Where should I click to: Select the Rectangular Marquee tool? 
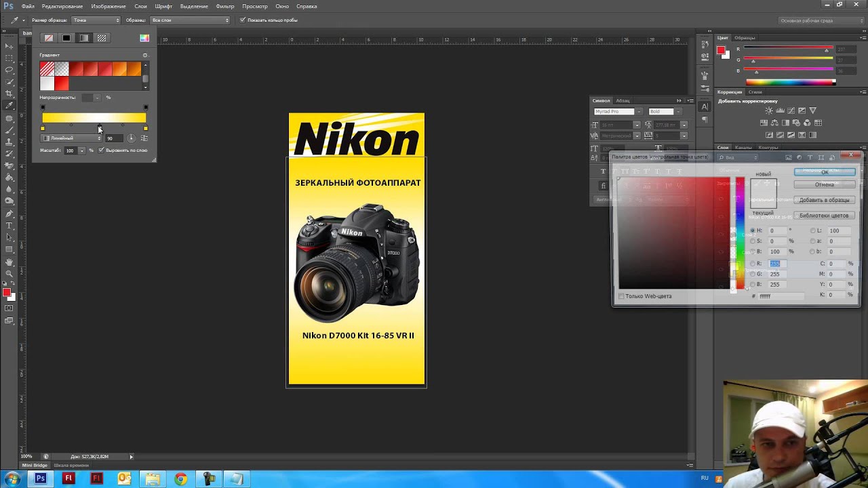(9, 58)
